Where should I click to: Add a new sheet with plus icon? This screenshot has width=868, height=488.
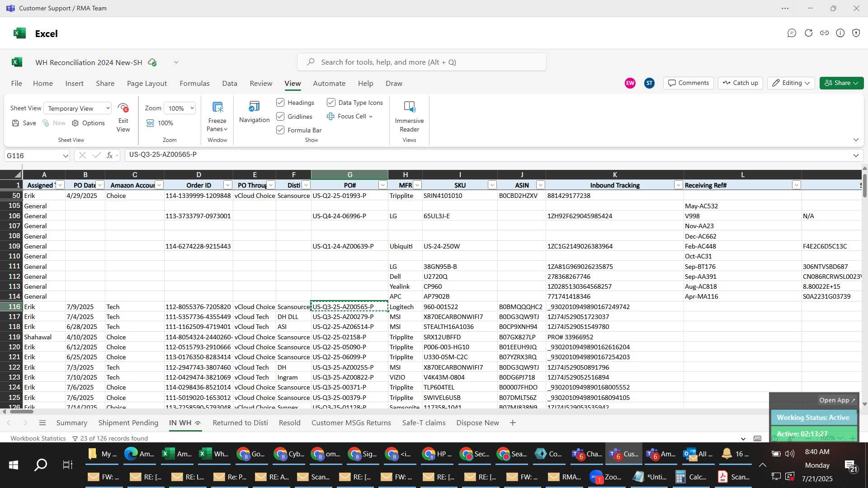[x=513, y=423]
